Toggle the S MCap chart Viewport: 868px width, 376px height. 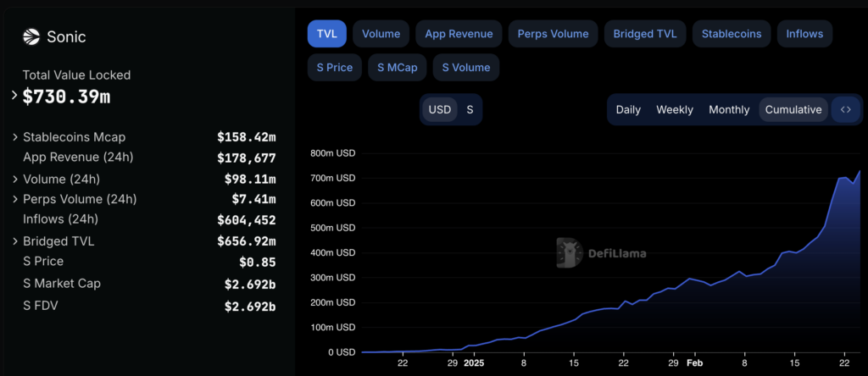[397, 68]
